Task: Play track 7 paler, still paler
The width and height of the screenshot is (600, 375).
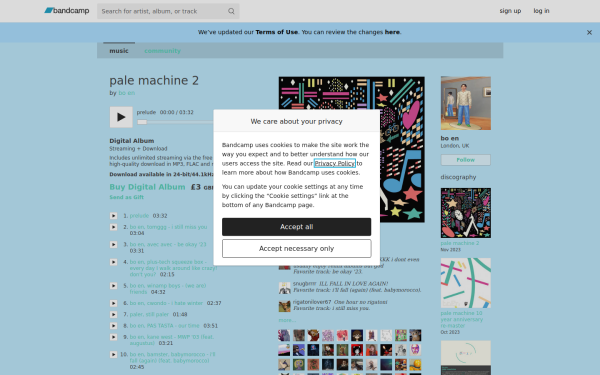Action: 114,315
